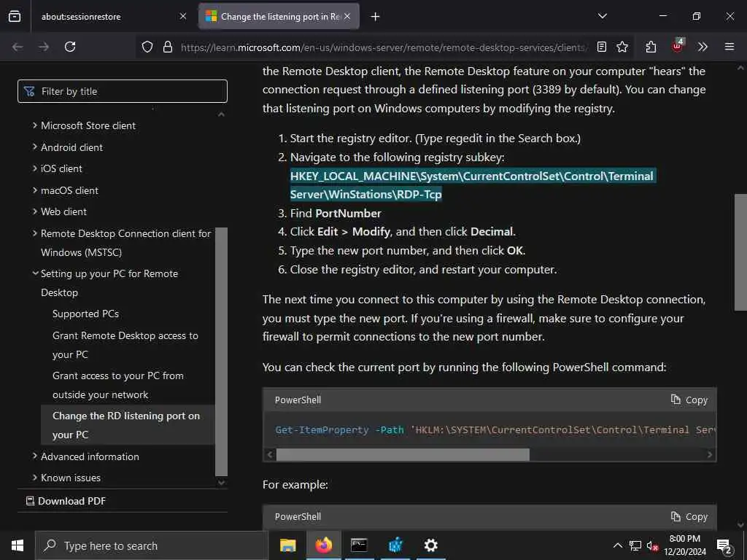Open muted volume tray icon
Viewport: 747px width, 560px height.
click(x=652, y=545)
